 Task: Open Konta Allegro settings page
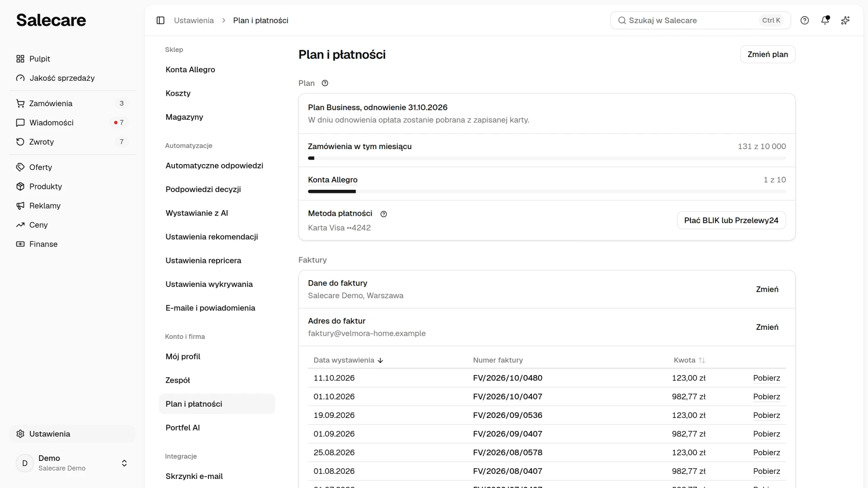pos(217,70)
